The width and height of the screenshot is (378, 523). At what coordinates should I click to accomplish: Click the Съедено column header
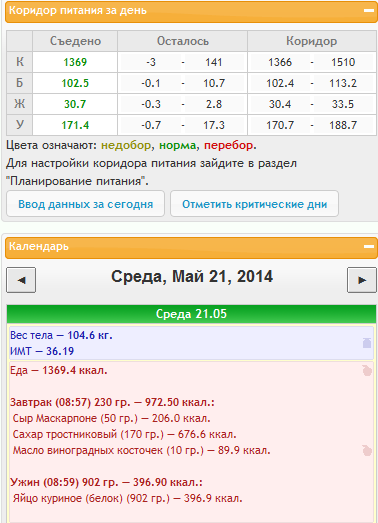tap(75, 41)
